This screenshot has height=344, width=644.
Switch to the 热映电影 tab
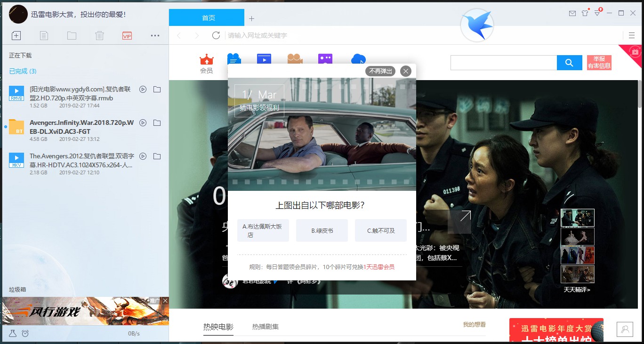[x=218, y=327]
